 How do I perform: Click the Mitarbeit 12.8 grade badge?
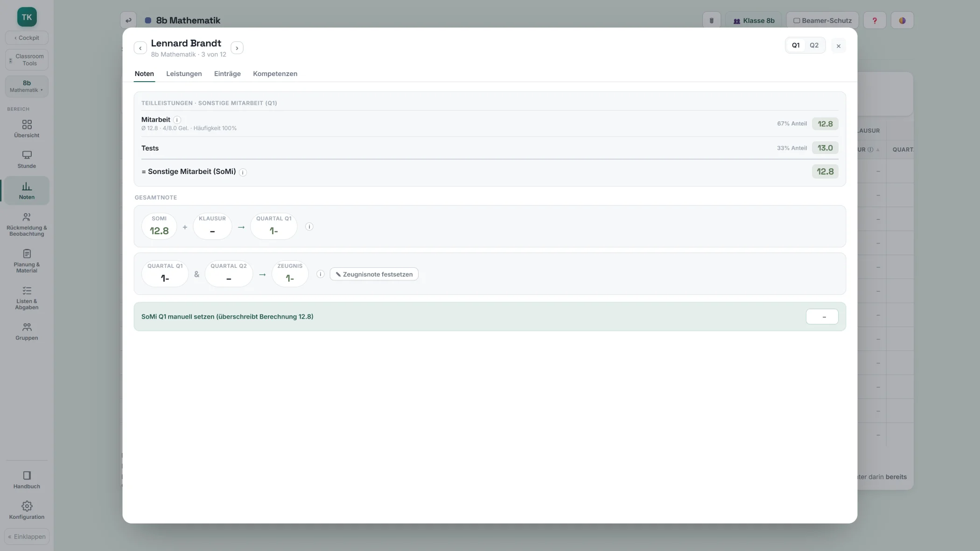pyautogui.click(x=825, y=124)
